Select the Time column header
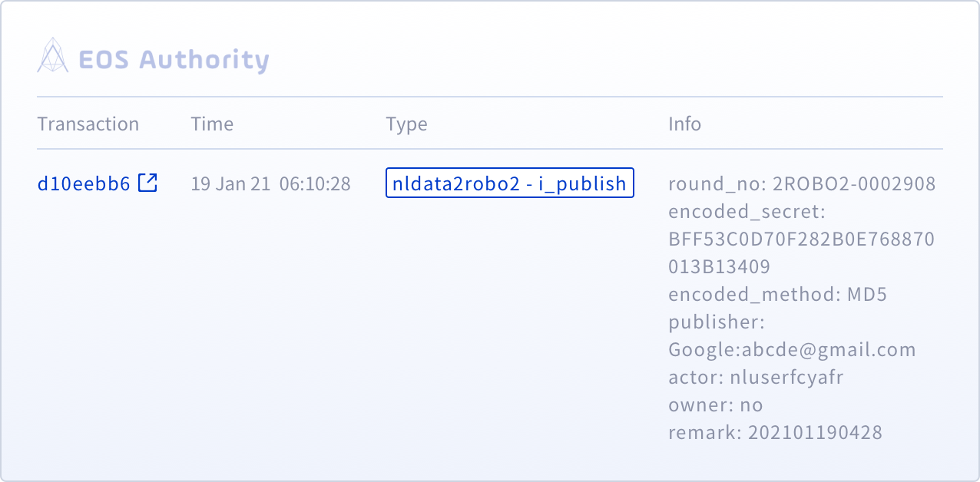980x482 pixels. pyautogui.click(x=212, y=124)
